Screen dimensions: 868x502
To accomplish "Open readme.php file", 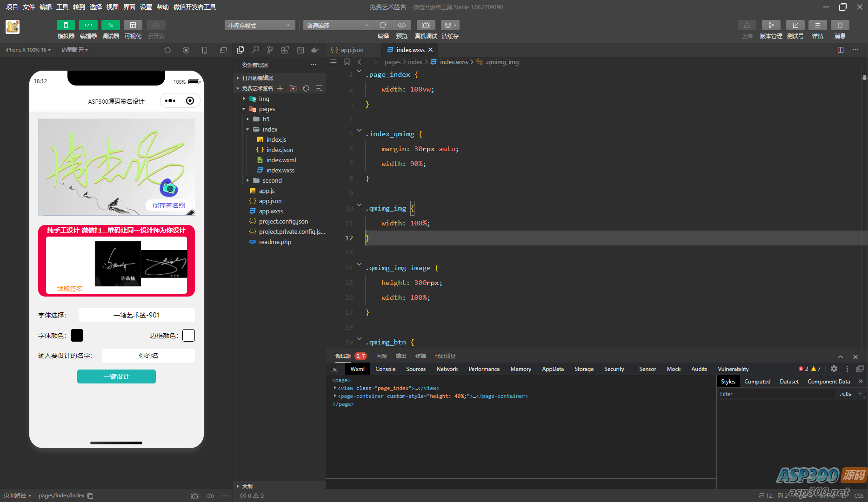I will coord(275,242).
